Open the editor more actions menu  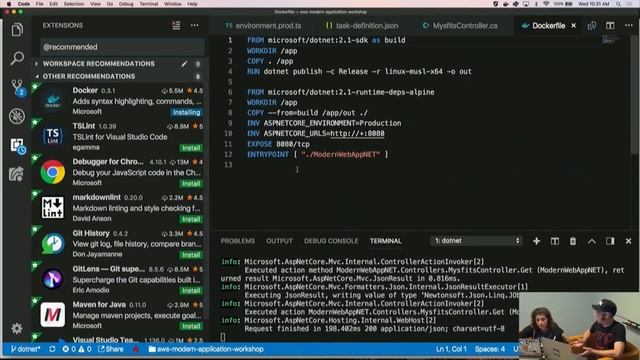[x=629, y=26]
